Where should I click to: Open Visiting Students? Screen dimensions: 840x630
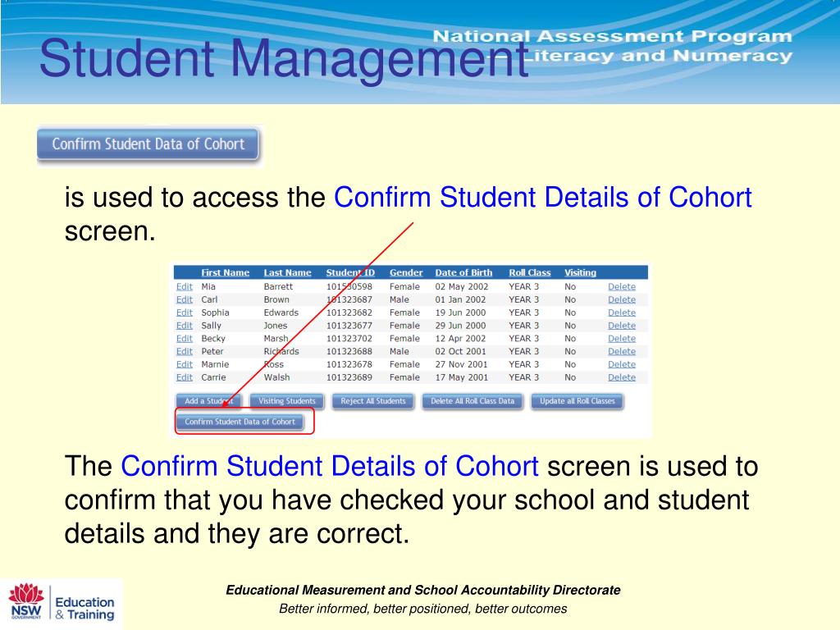[x=286, y=401]
